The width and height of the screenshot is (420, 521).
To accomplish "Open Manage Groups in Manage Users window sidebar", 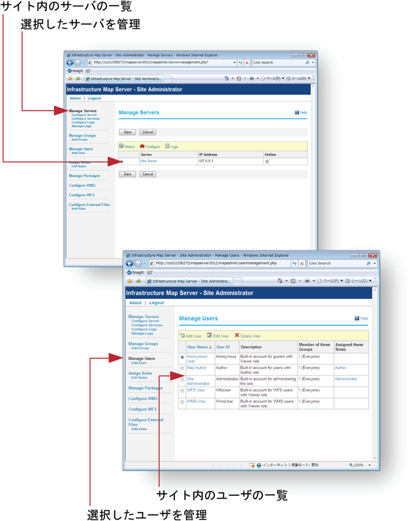I will (143, 344).
